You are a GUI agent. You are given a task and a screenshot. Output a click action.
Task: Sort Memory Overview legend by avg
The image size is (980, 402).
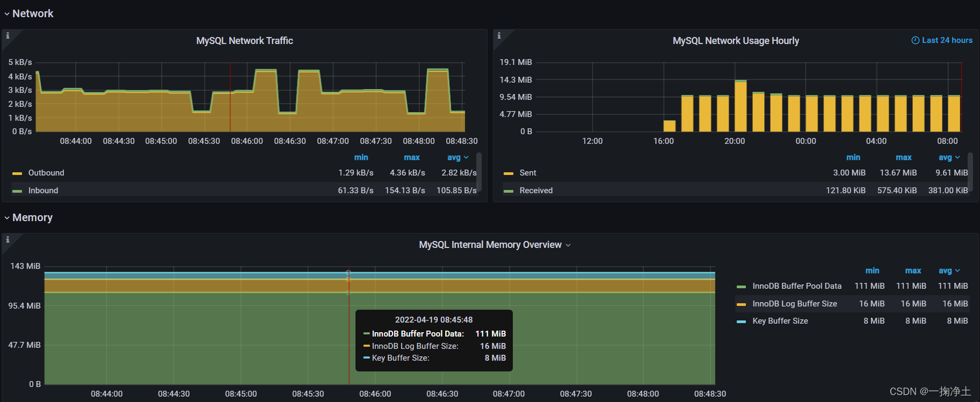click(949, 271)
